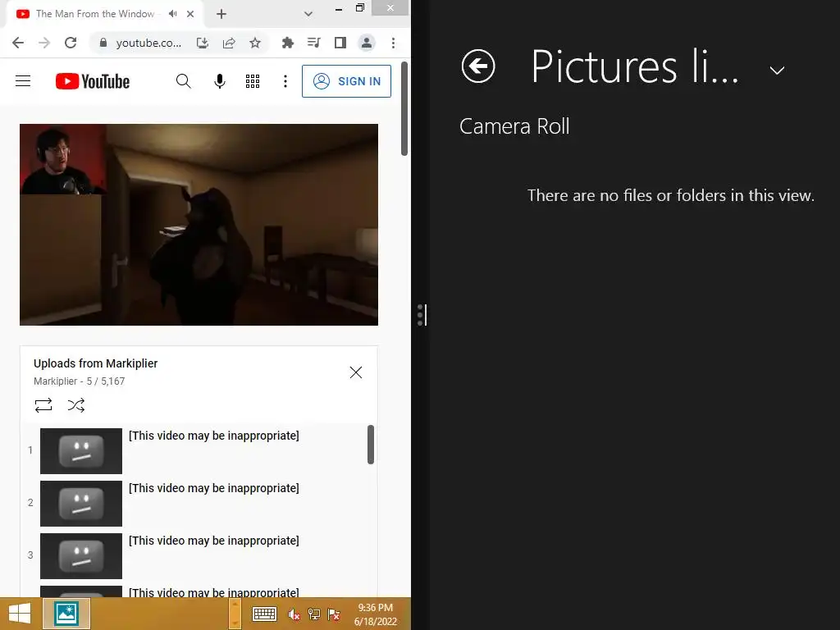Click the YouTube search icon
840x630 pixels.
coord(183,81)
